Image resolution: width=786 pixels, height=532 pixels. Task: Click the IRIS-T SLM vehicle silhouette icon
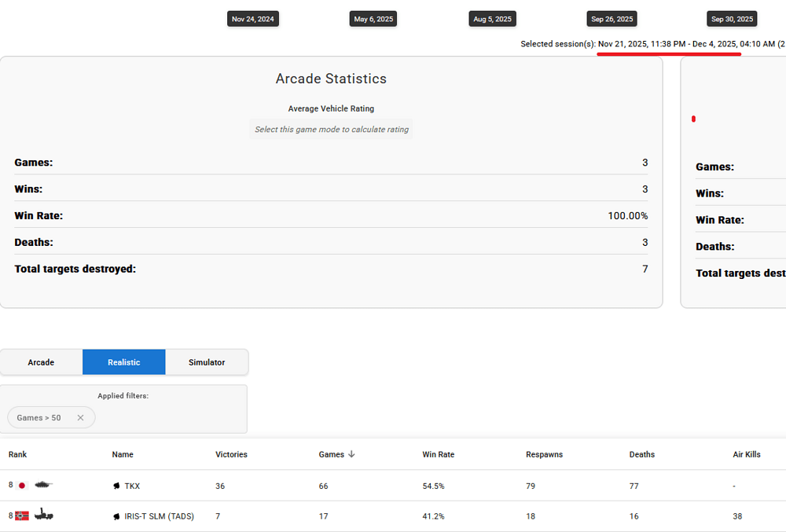44,515
